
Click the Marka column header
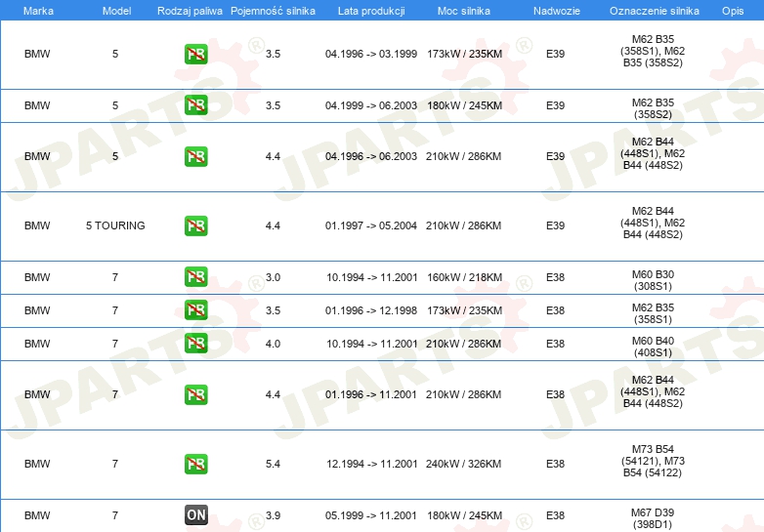point(38,11)
